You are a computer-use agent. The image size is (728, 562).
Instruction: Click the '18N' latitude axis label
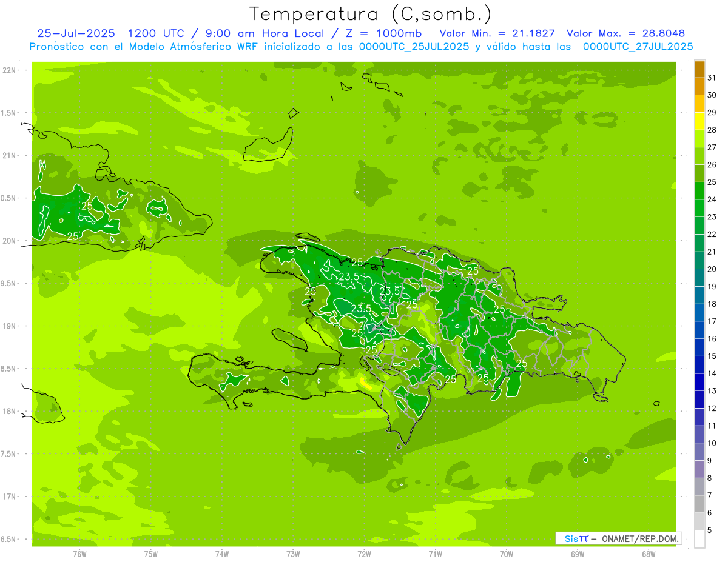pos(10,411)
